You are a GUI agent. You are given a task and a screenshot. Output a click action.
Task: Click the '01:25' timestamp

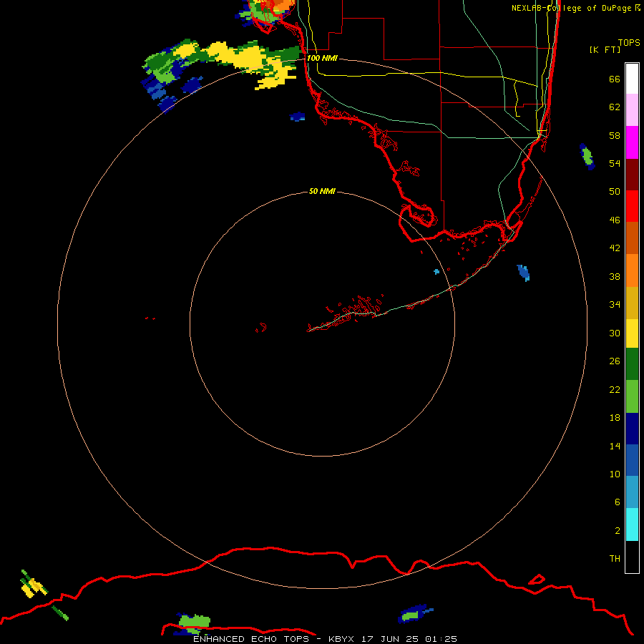[x=441, y=639]
